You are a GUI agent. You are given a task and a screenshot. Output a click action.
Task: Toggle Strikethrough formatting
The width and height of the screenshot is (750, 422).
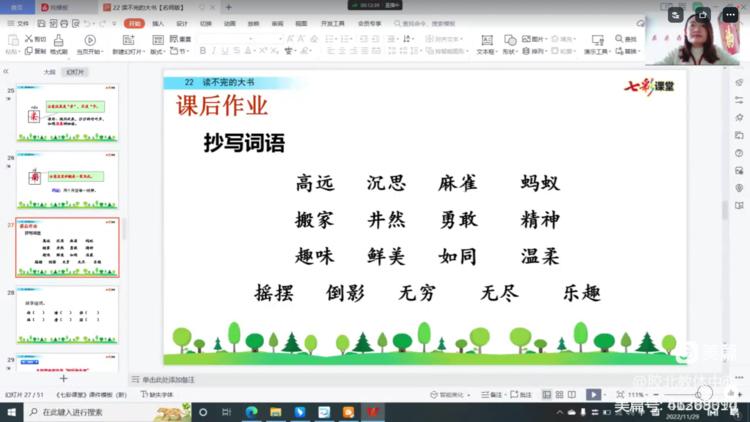pyautogui.click(x=236, y=51)
